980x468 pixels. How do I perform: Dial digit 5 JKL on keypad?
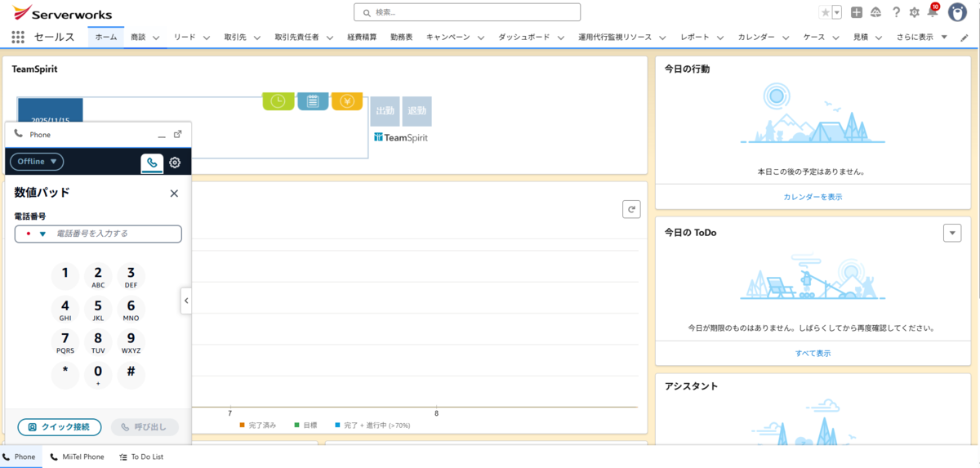[98, 309]
